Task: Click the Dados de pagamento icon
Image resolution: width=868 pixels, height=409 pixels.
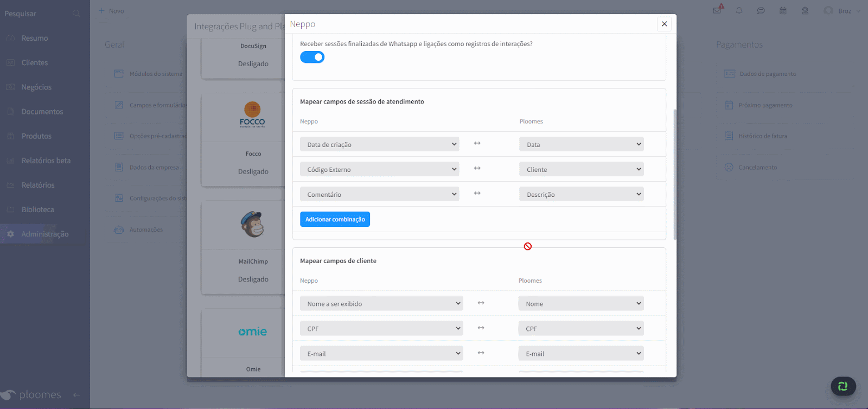Action: [730, 74]
